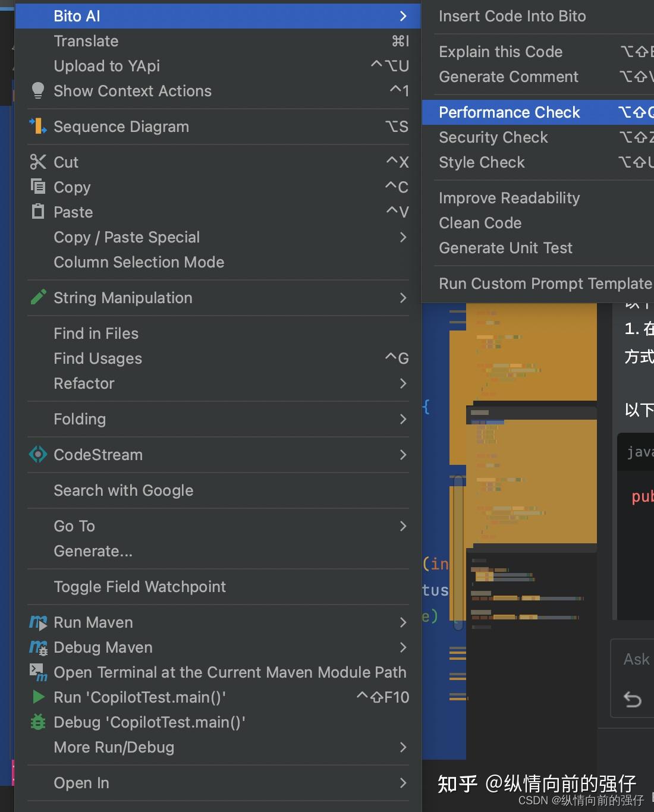Open the Copy / Paste Special submenu arrow

(x=403, y=237)
